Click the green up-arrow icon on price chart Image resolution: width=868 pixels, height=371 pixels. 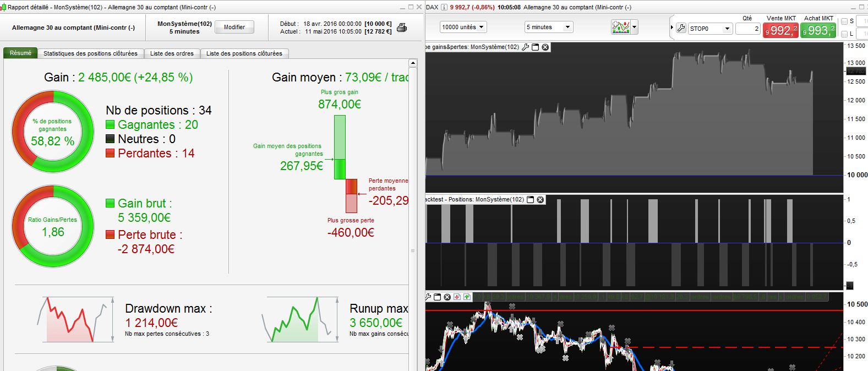click(x=467, y=297)
